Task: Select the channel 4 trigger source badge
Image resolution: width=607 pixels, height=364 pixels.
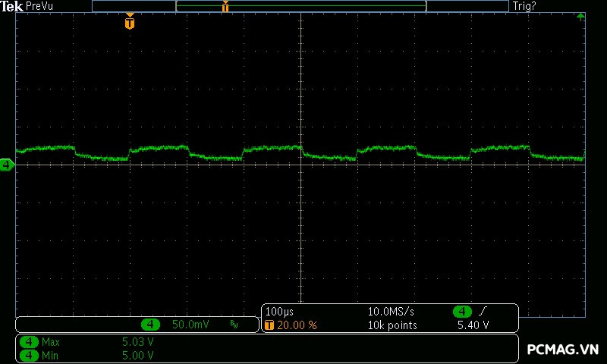Action: point(462,312)
